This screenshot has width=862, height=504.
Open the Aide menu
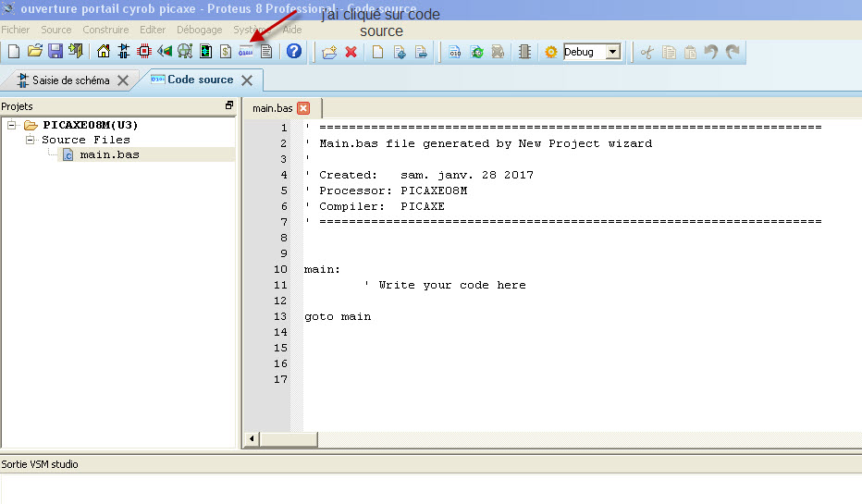coord(292,30)
